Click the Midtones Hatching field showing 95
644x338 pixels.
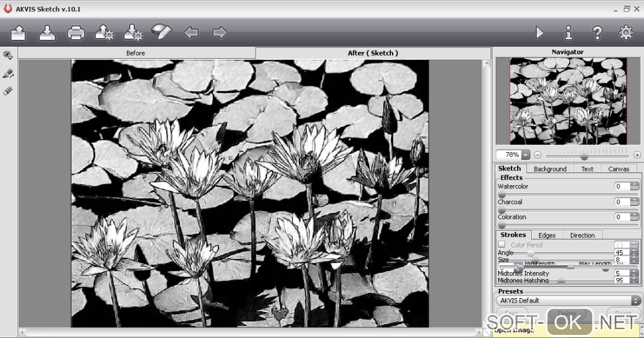[622, 280]
